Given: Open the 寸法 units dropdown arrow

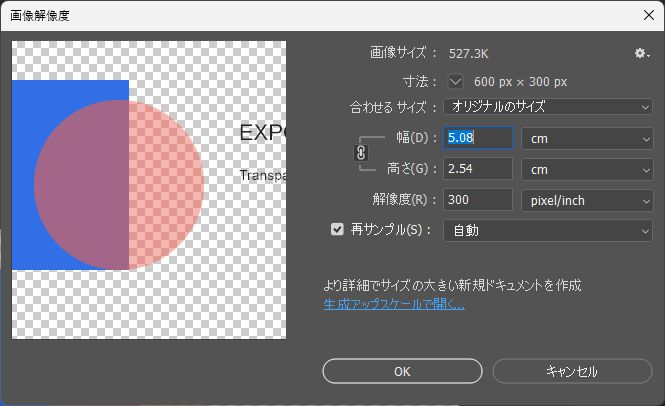Looking at the screenshot, I should pos(455,81).
